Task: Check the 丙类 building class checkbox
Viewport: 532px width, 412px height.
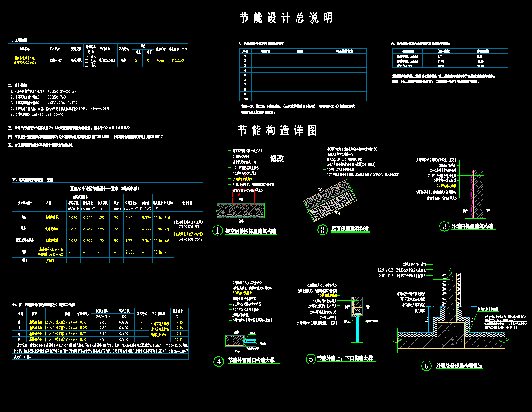Action: click(87, 65)
